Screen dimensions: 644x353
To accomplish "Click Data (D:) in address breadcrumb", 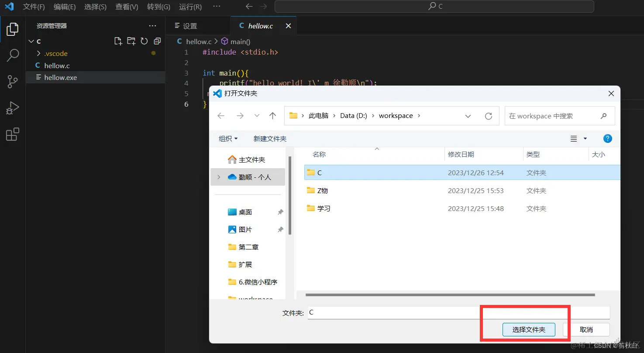I will (x=353, y=116).
